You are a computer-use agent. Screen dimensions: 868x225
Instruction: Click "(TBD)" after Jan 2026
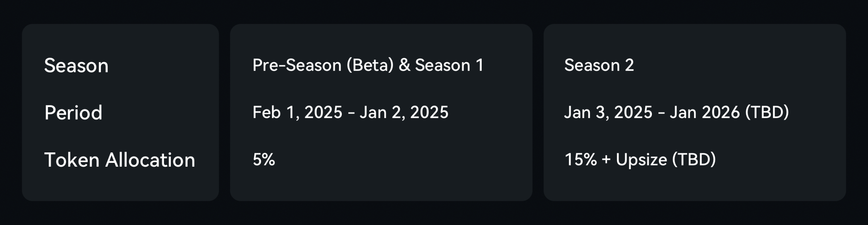pyautogui.click(x=767, y=113)
